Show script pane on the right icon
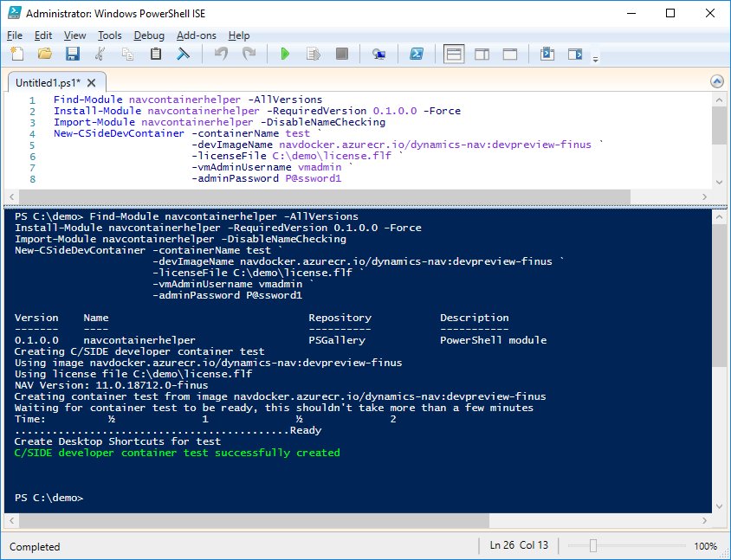This screenshot has width=731, height=560. [x=482, y=54]
